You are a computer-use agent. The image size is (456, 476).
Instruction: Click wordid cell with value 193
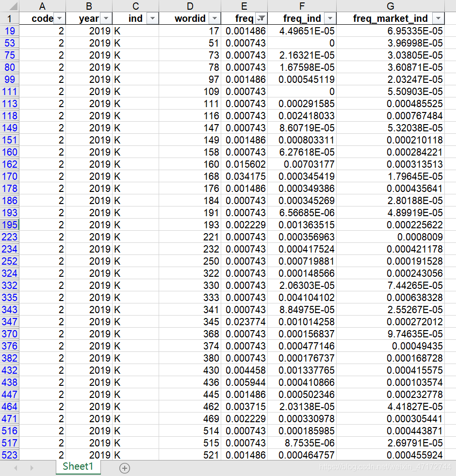tap(190, 225)
